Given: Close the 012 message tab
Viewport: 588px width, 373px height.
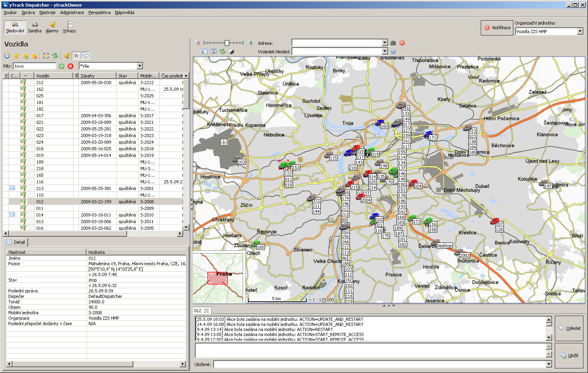Looking at the screenshot, I should tap(207, 311).
